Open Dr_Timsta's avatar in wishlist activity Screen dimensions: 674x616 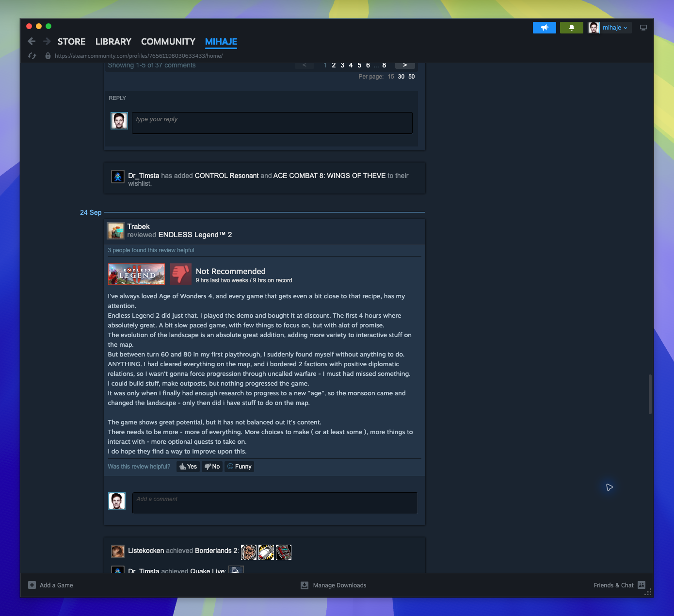[118, 176]
